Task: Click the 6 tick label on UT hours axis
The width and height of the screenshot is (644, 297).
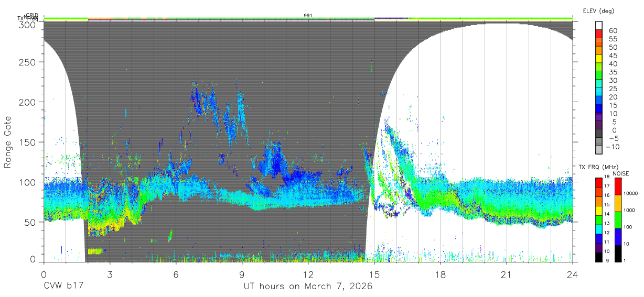Action: 176,274
